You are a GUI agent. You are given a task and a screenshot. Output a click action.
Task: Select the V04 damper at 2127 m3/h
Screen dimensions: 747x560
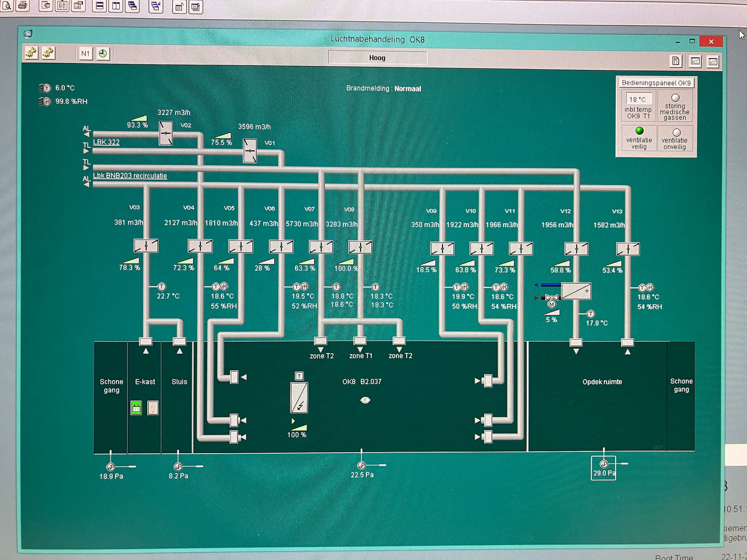pos(200,246)
